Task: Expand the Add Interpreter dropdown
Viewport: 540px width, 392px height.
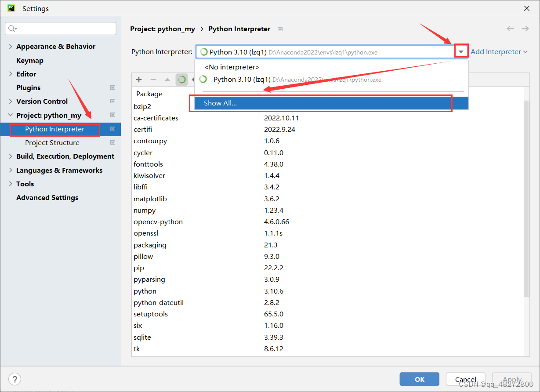Action: click(x=499, y=51)
